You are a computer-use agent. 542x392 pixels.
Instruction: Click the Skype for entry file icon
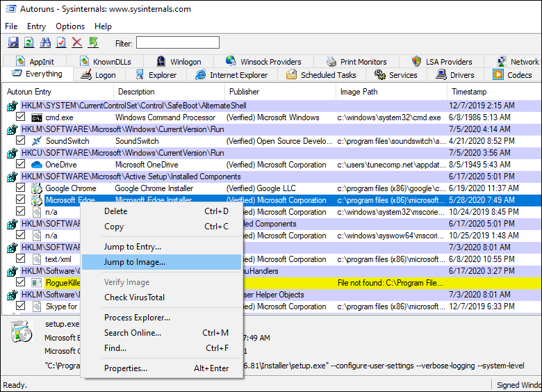point(37,307)
